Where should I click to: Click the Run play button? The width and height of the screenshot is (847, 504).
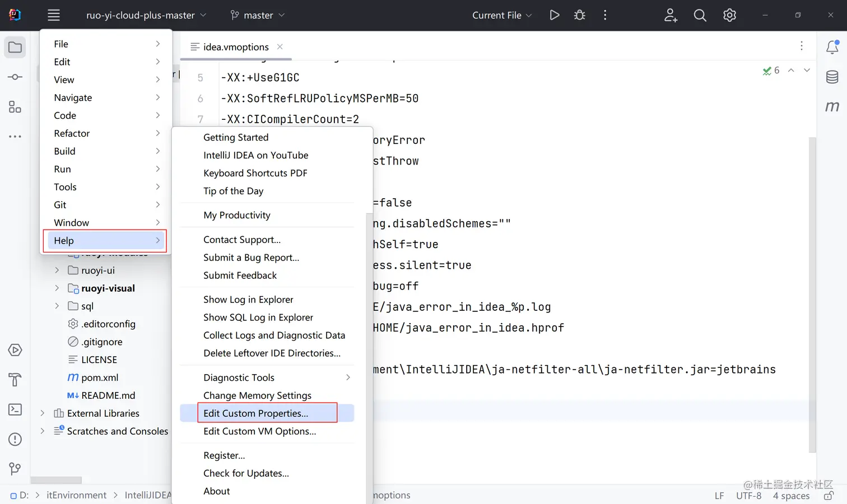coord(554,15)
